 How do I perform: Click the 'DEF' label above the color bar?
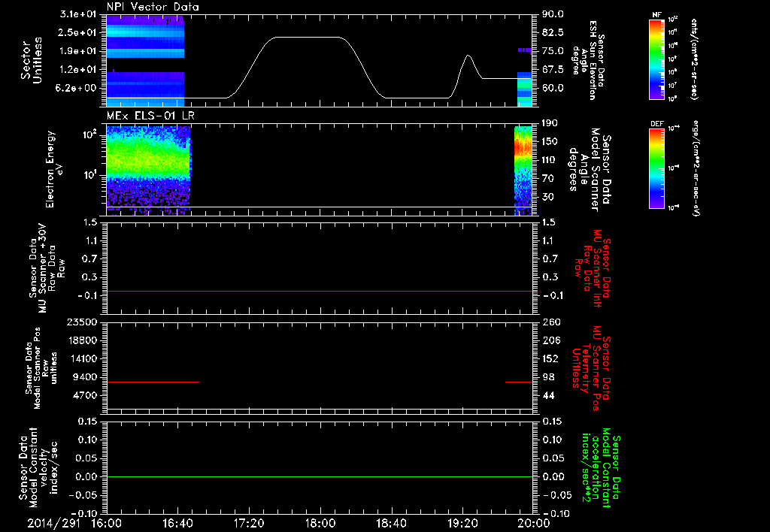tap(656, 124)
